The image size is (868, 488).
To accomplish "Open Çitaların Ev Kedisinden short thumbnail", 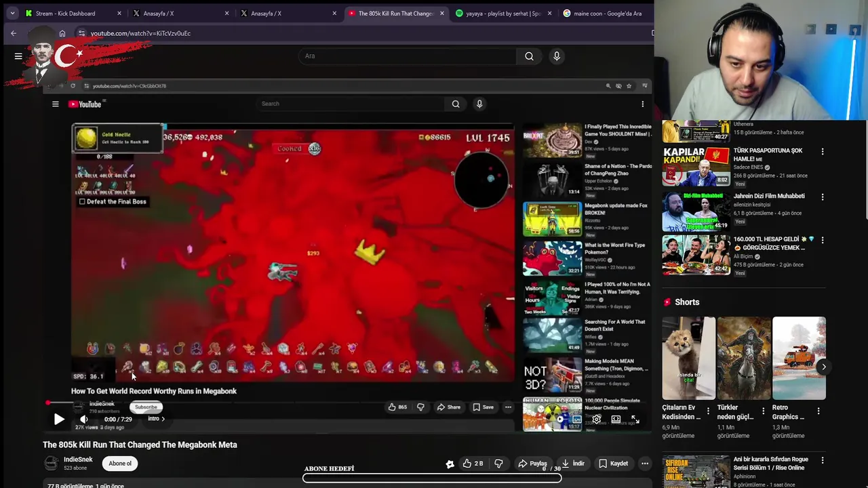I will (x=688, y=358).
